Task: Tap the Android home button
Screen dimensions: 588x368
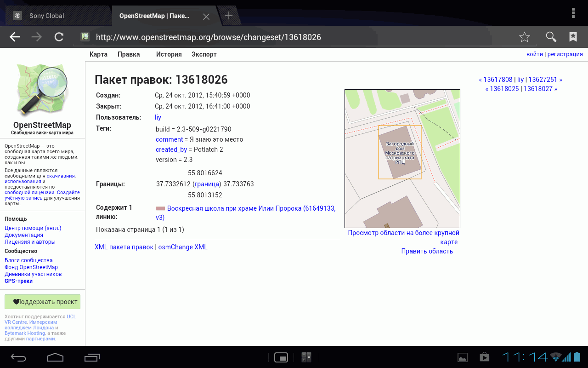Action: coord(55,357)
